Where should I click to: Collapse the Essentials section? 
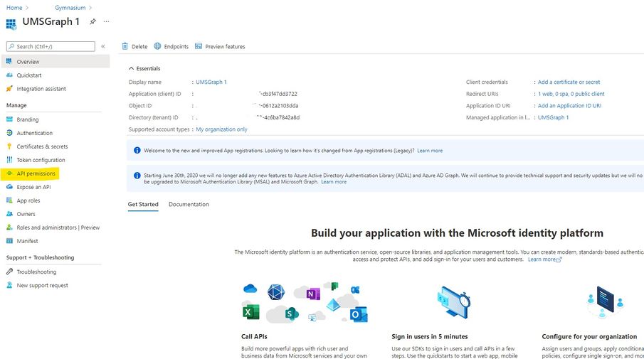[131, 68]
